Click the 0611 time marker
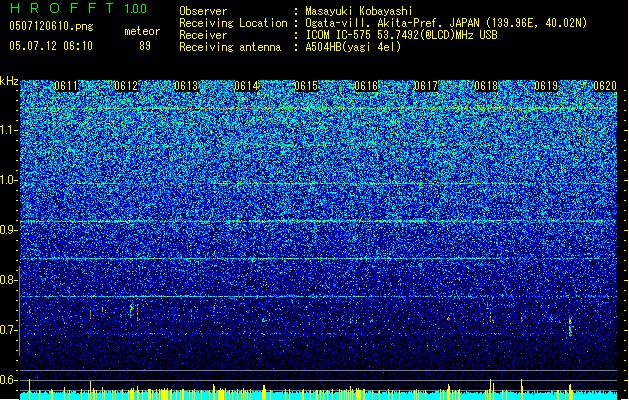 pyautogui.click(x=66, y=86)
